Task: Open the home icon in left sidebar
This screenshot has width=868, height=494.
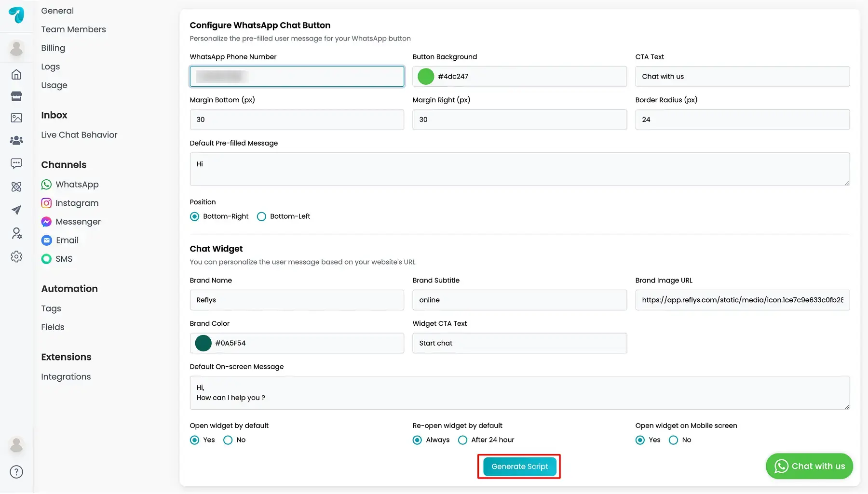Action: tap(16, 74)
